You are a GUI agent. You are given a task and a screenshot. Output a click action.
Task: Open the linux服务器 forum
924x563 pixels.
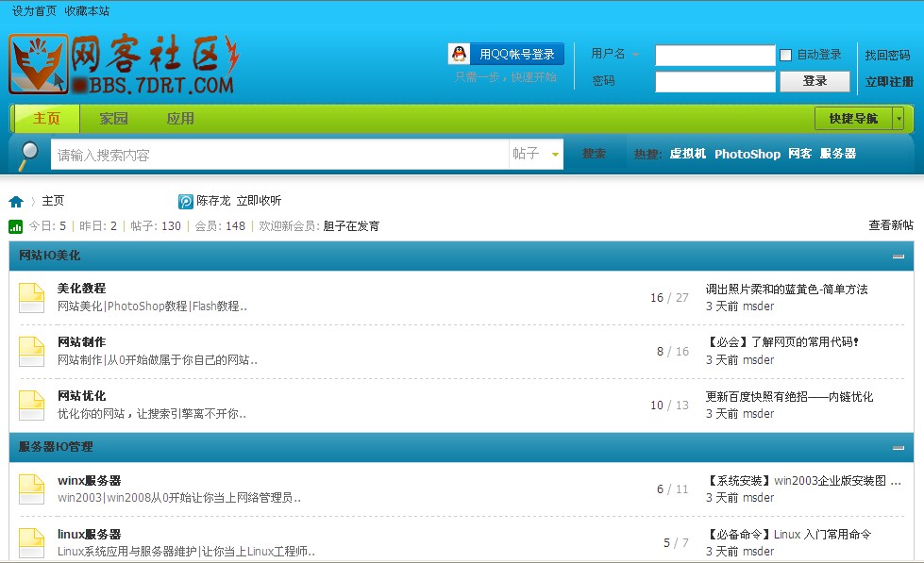tap(89, 534)
